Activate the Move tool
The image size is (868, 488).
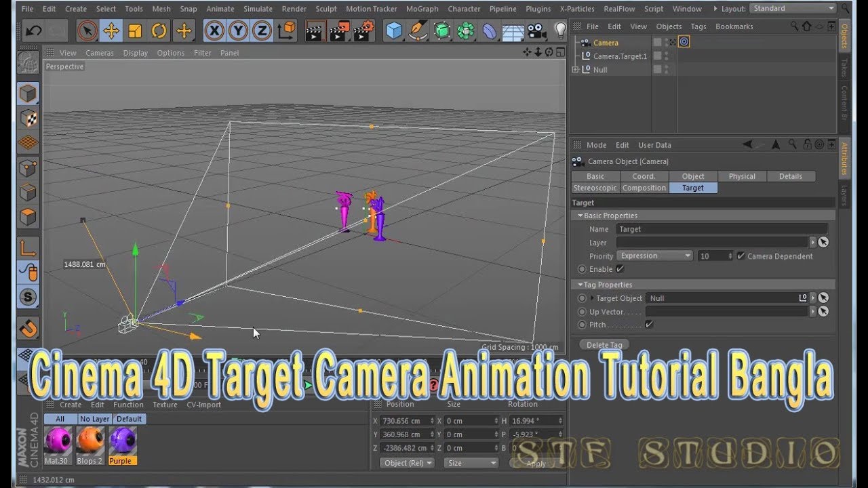tap(111, 30)
